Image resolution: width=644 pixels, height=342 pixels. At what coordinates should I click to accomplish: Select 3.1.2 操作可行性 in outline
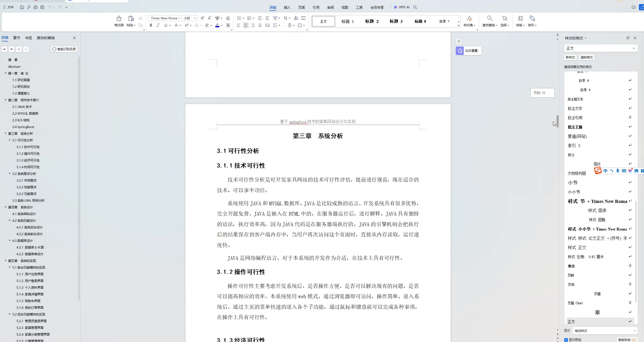(x=28, y=153)
